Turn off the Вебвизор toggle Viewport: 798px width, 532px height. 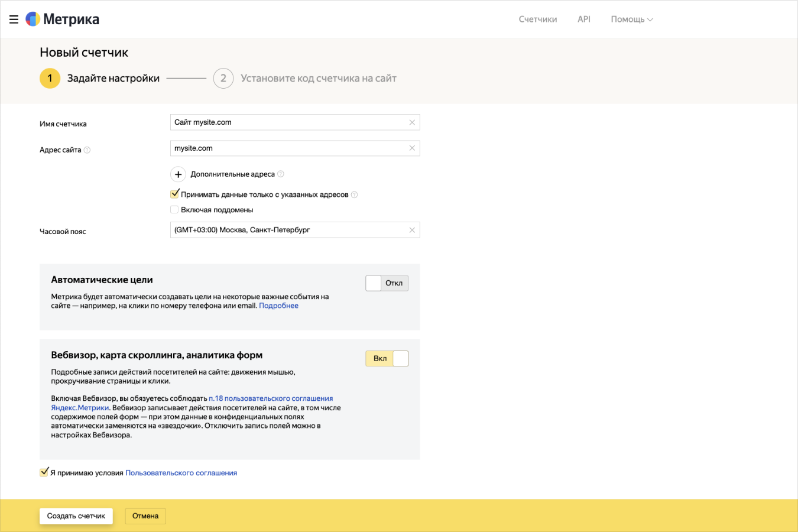387,358
